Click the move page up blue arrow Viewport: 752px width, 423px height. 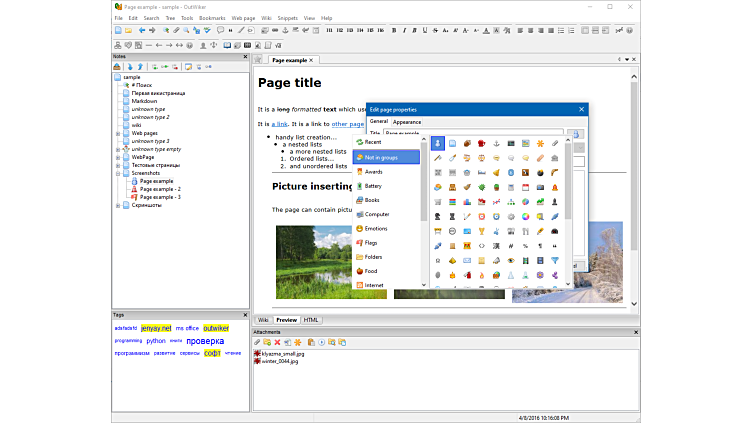(141, 67)
